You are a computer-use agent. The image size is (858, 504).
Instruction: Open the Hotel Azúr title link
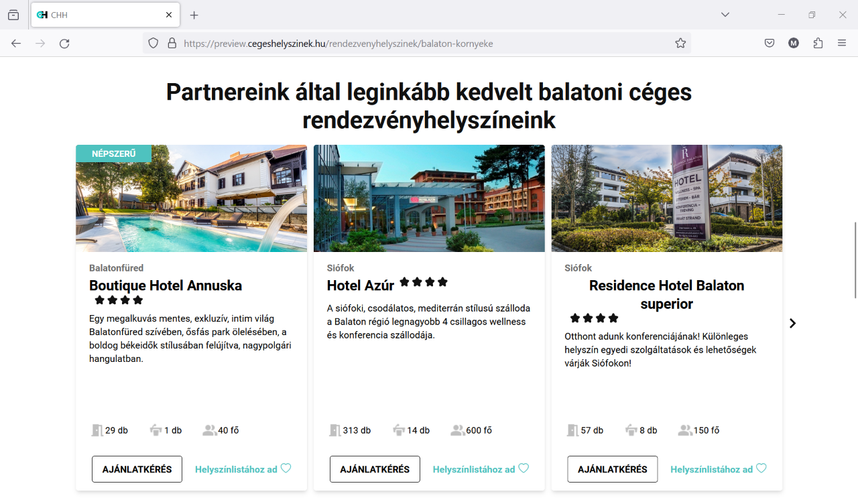(x=361, y=286)
